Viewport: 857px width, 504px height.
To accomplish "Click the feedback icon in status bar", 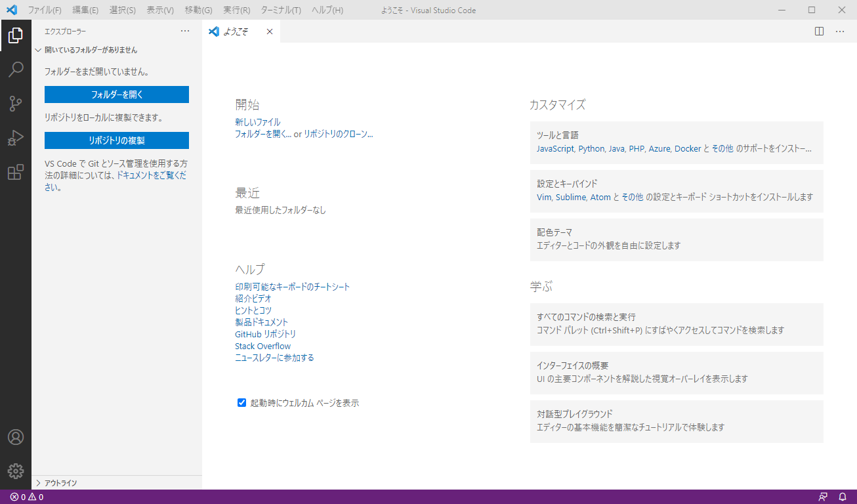I will pyautogui.click(x=823, y=497).
